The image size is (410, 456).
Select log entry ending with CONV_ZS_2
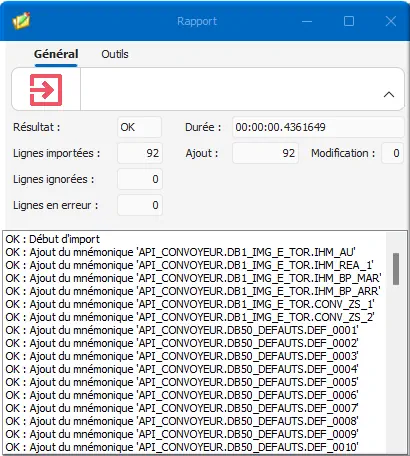click(190, 317)
